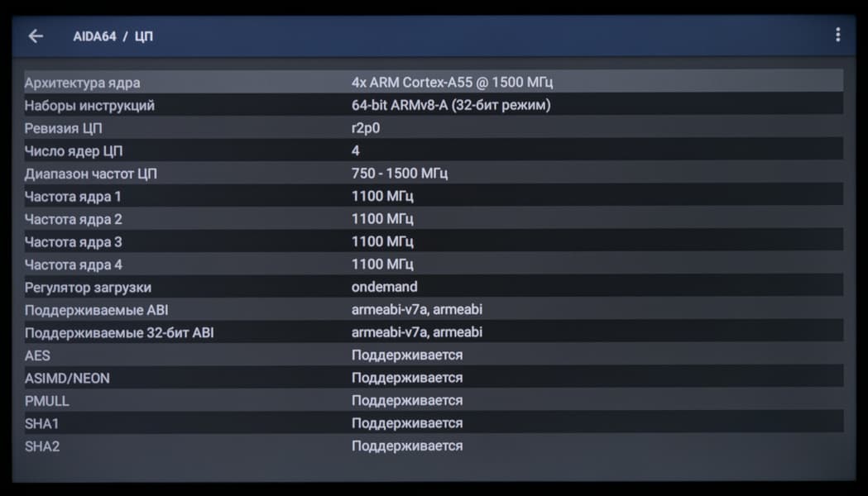Tap the AES support row
This screenshot has width=868, height=496.
(x=434, y=355)
